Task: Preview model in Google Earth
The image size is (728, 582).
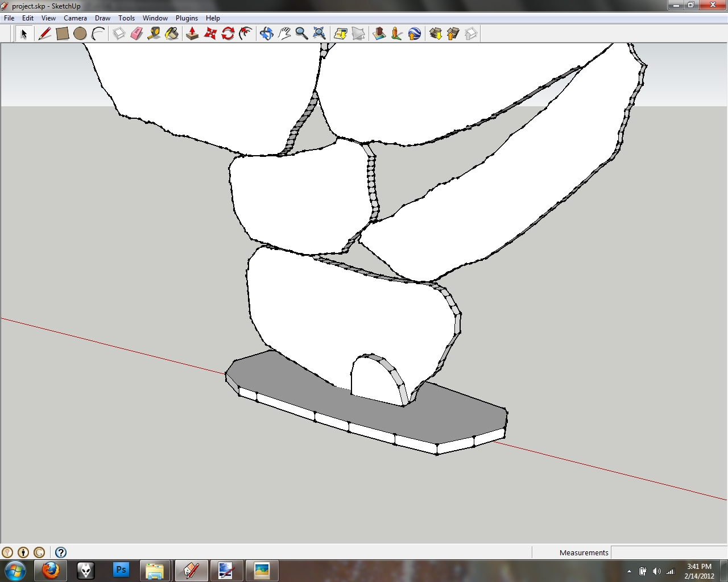Action: (x=415, y=34)
